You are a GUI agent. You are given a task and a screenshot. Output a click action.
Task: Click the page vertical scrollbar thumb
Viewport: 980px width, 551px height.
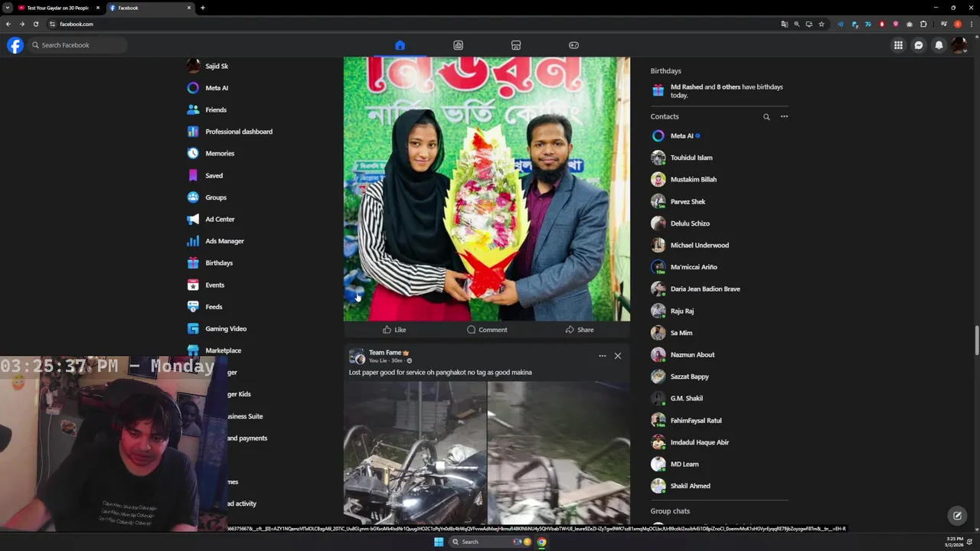click(976, 341)
